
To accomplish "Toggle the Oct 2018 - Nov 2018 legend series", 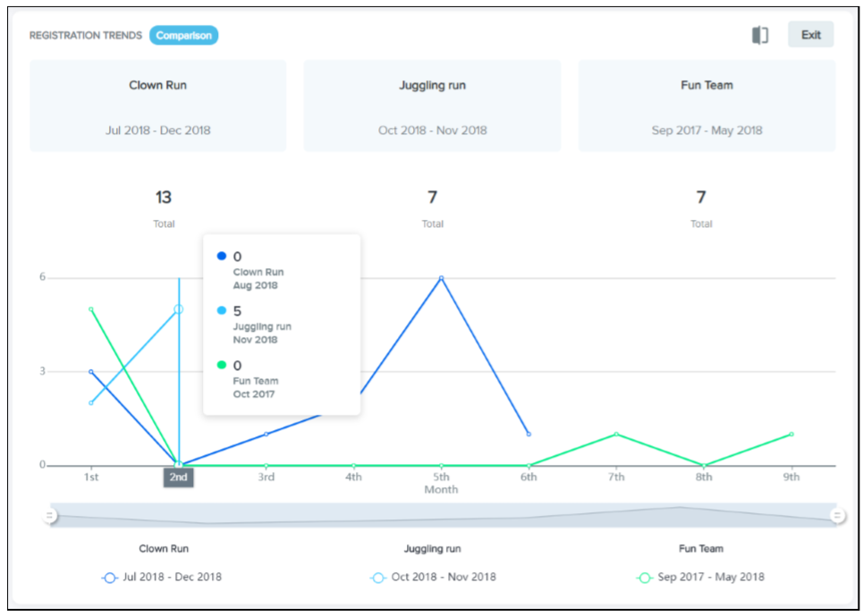I will click(433, 578).
